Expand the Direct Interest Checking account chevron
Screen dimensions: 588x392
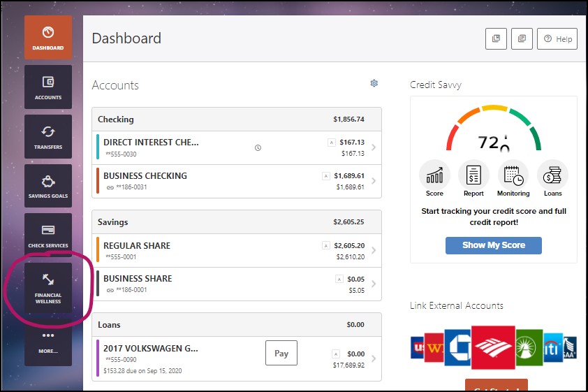[374, 147]
